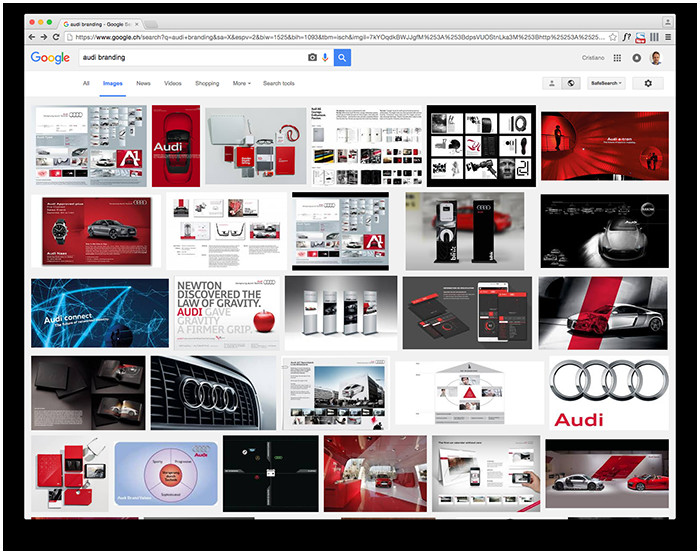Click the blue search magnifier button
700x554 pixels.
click(342, 57)
